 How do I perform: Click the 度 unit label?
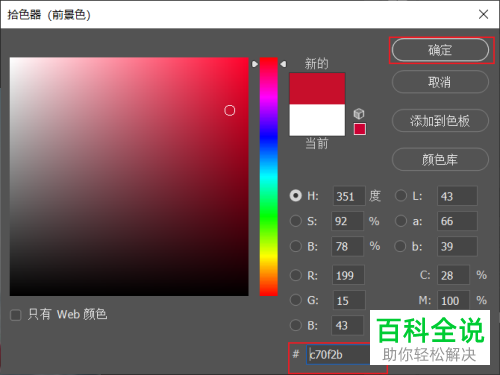(x=375, y=196)
